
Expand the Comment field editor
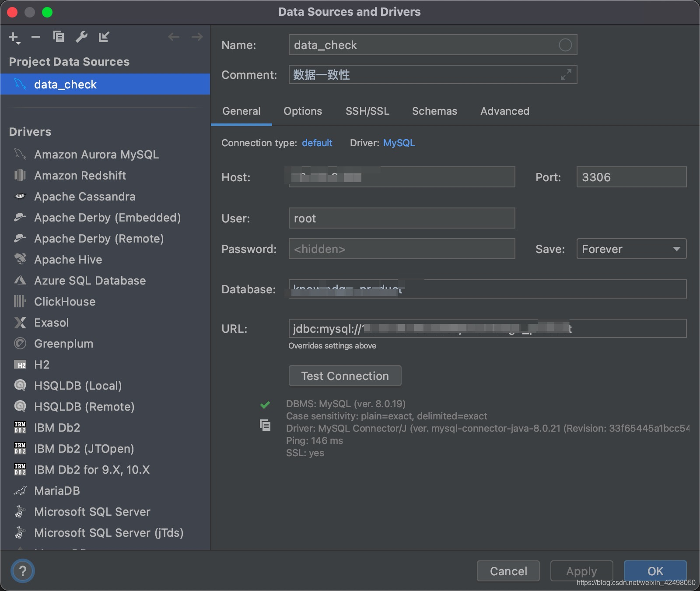click(x=566, y=75)
